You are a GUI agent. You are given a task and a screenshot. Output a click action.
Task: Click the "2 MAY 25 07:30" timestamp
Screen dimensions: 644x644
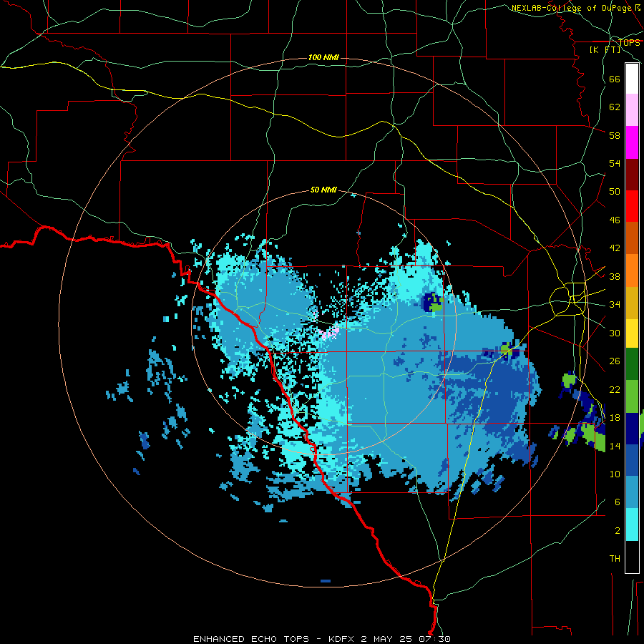[x=406, y=639]
